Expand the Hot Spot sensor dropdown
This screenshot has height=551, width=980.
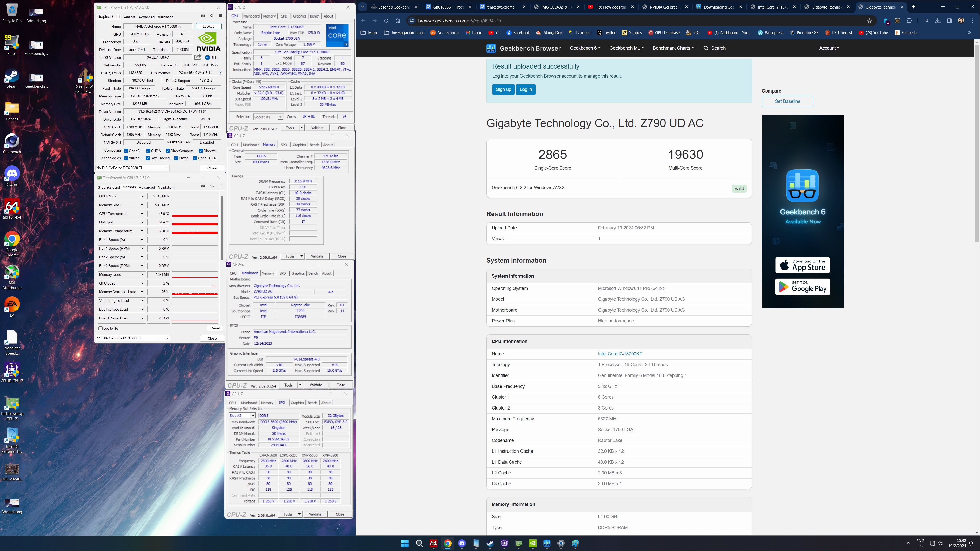coord(142,222)
